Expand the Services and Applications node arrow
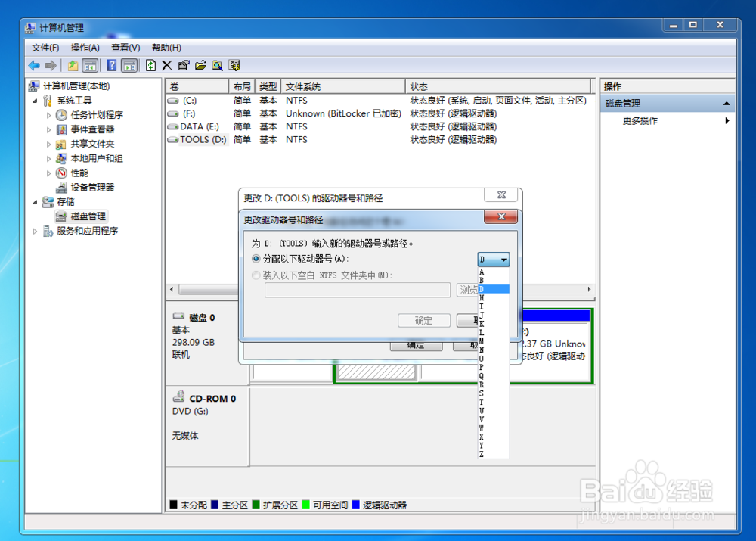Screen dimensions: 756x541 pos(35,232)
